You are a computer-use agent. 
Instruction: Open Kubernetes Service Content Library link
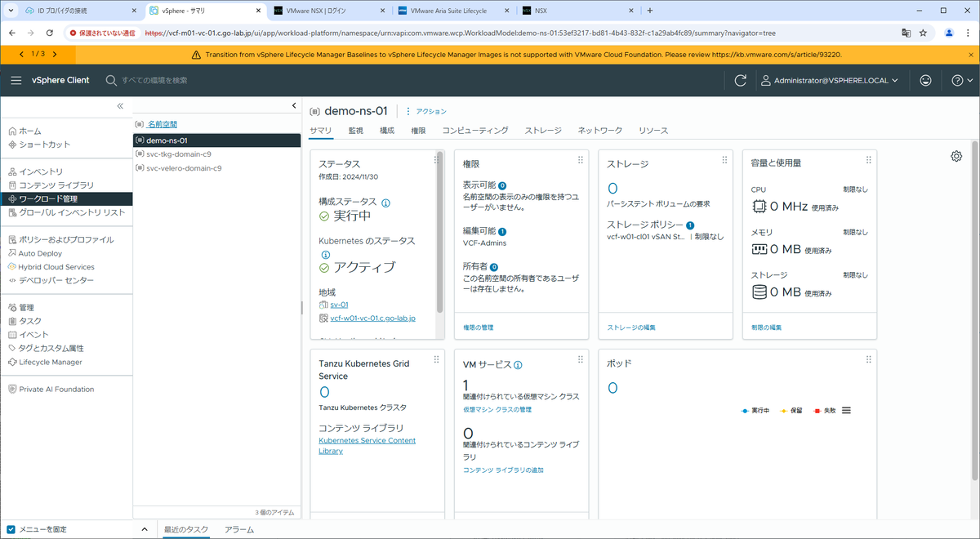(x=367, y=446)
